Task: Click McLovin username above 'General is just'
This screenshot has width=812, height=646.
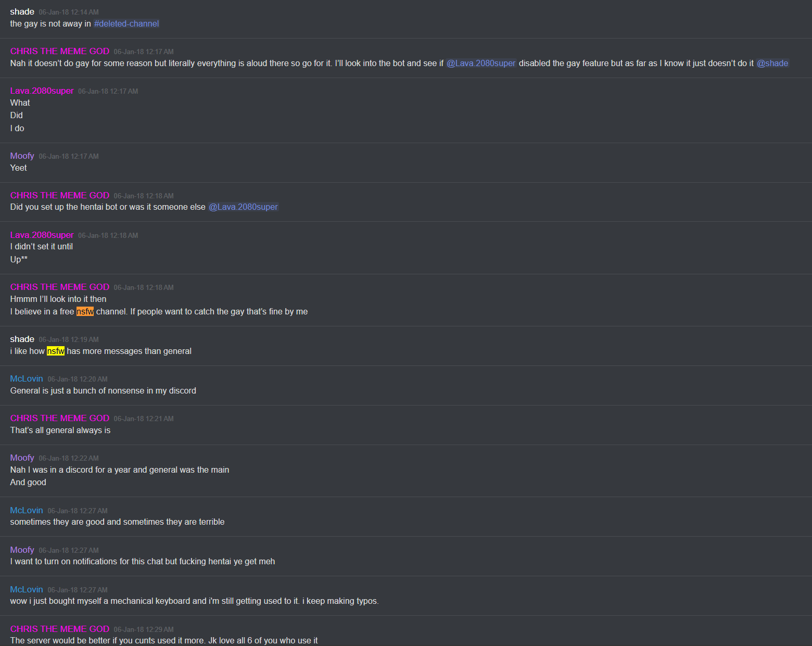Action: 27,379
